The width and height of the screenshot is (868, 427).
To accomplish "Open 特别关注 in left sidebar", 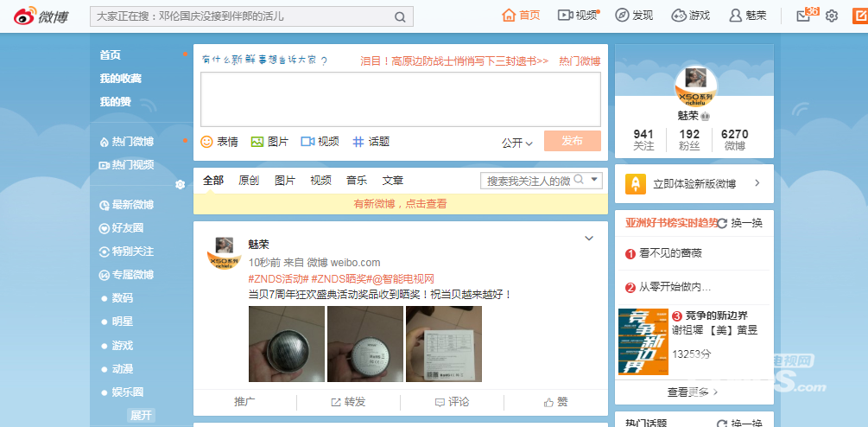I will [126, 252].
